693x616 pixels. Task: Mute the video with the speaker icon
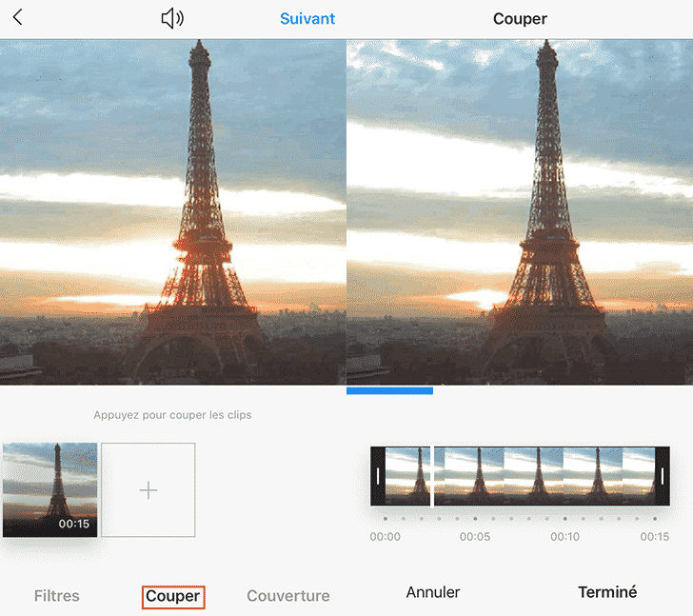pos(171,18)
